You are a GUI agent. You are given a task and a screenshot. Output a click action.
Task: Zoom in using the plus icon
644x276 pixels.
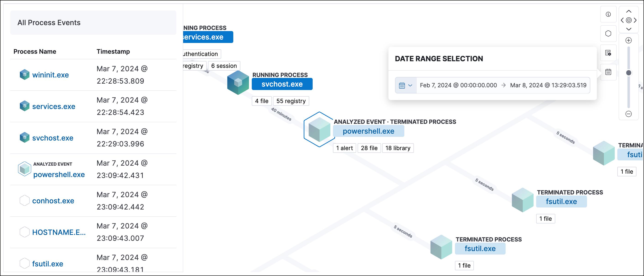pyautogui.click(x=629, y=40)
